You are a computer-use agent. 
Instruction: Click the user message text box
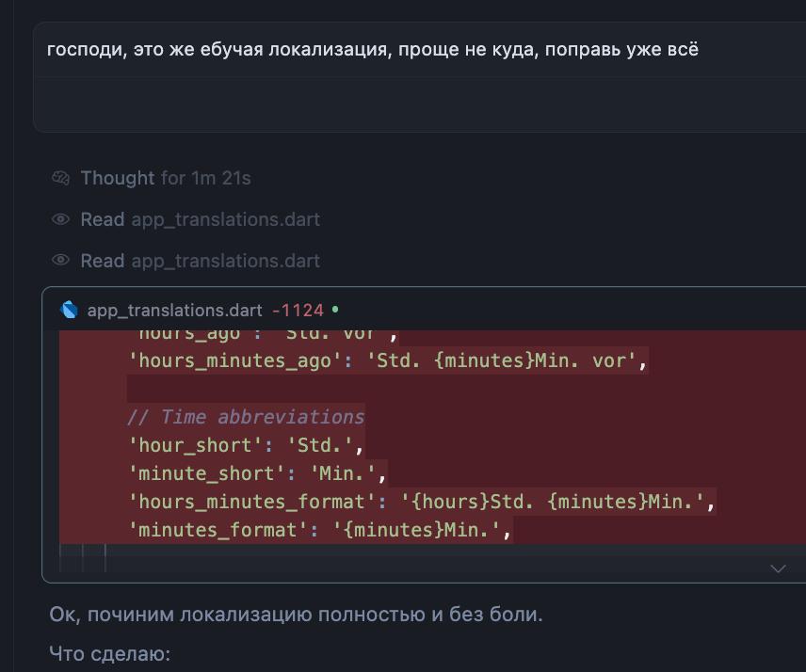pyautogui.click(x=419, y=77)
